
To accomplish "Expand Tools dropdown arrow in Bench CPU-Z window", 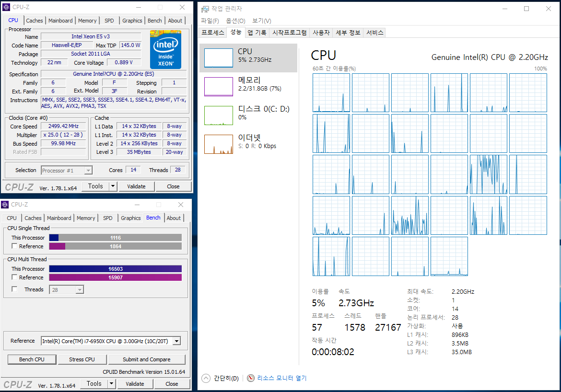I will tap(112, 383).
